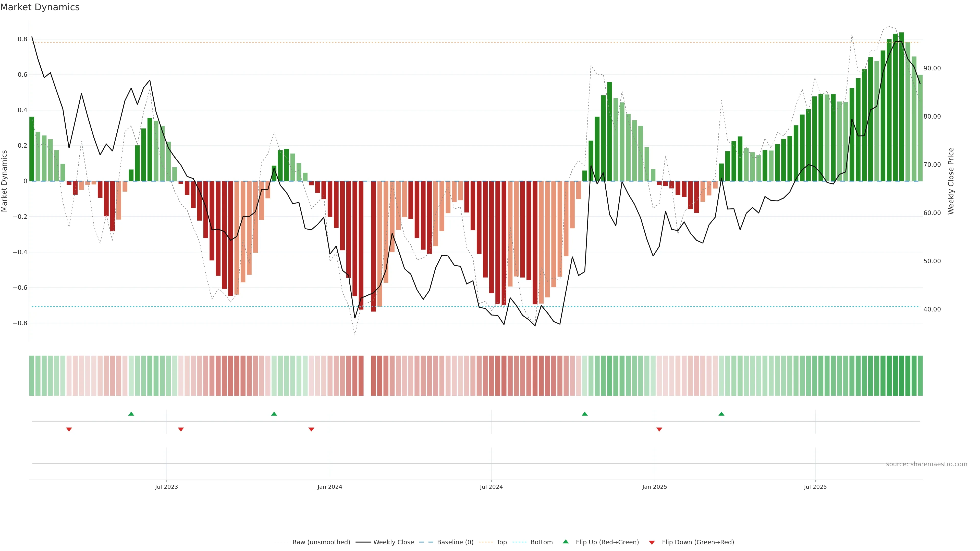The width and height of the screenshot is (980, 551).
Task: Click the Flip Up legend triangle icon
Action: tap(565, 542)
